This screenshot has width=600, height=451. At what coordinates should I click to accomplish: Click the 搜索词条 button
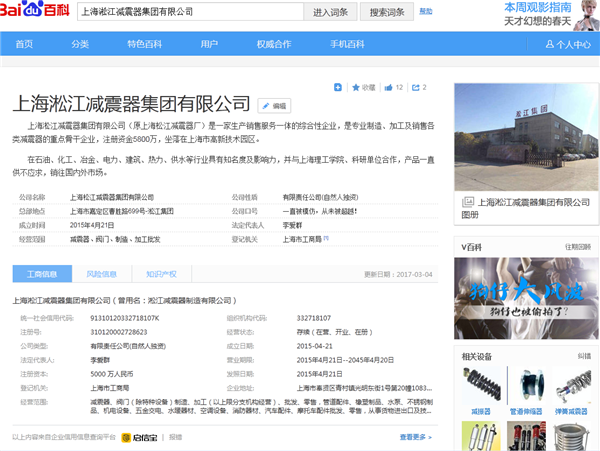tap(387, 13)
